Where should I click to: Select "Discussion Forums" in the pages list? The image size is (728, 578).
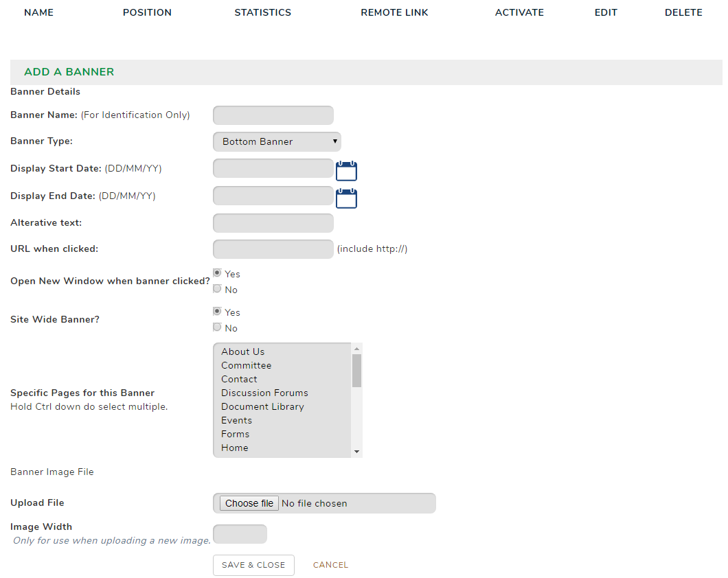pyautogui.click(x=264, y=393)
